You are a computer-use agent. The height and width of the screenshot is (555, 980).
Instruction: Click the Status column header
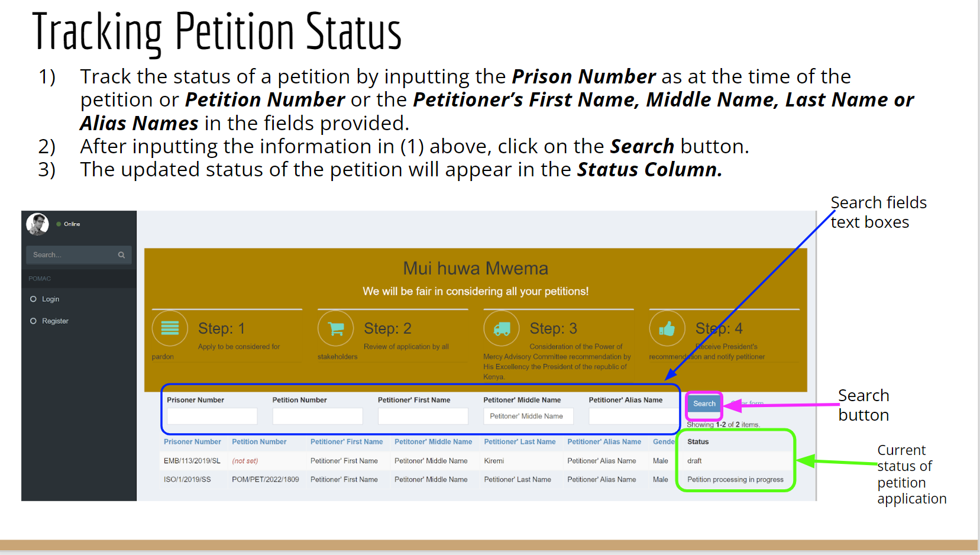pos(698,442)
